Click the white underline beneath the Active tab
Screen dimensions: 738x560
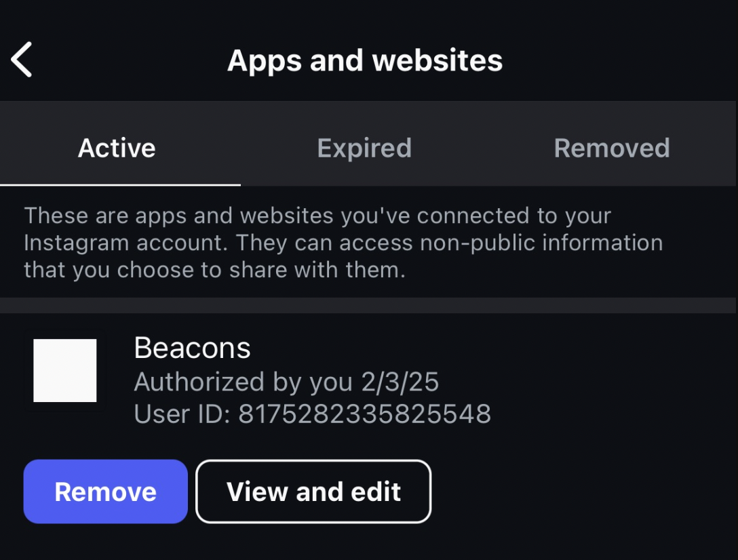[x=120, y=185]
